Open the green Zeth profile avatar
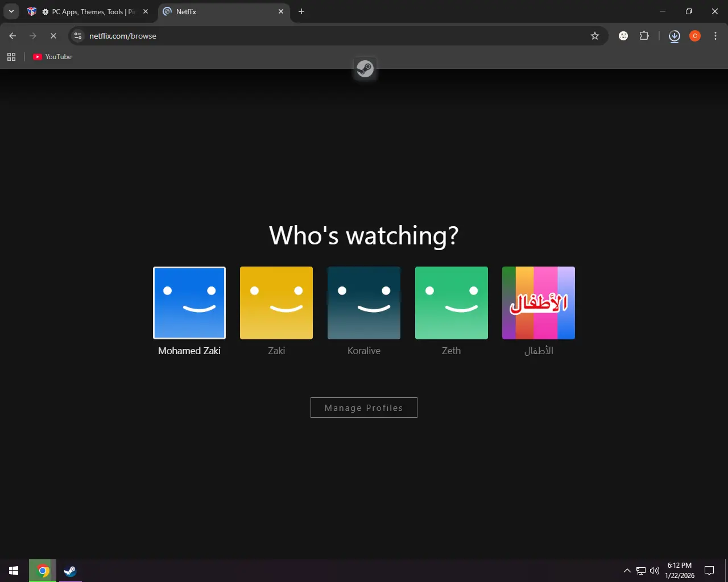Image resolution: width=728 pixels, height=582 pixels. coord(452,303)
